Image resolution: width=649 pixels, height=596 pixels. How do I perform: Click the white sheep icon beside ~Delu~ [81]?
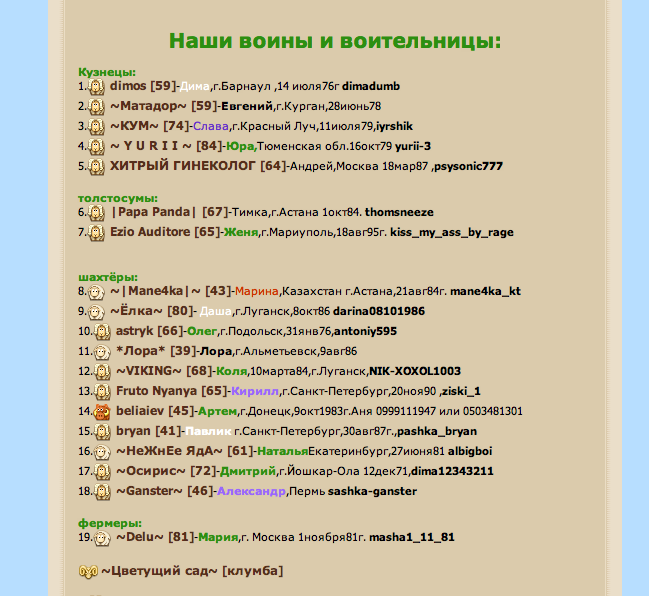(x=102, y=538)
